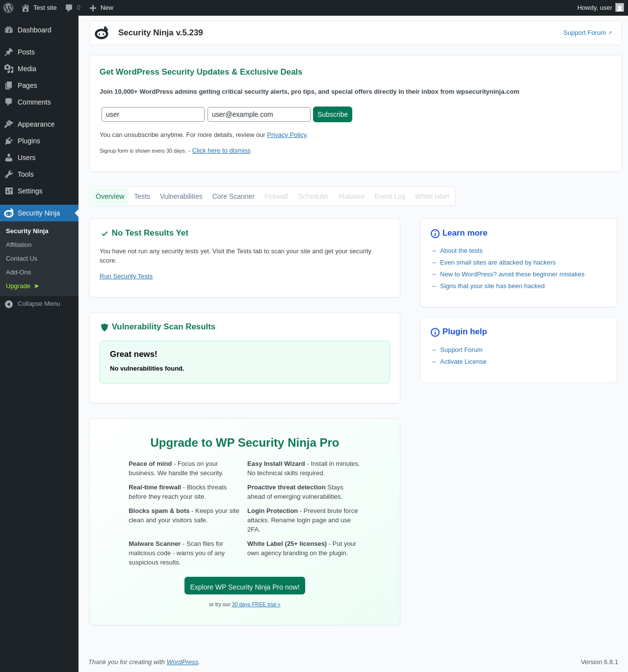
Task: Open Signs that your site has been hacked
Action: [492, 286]
